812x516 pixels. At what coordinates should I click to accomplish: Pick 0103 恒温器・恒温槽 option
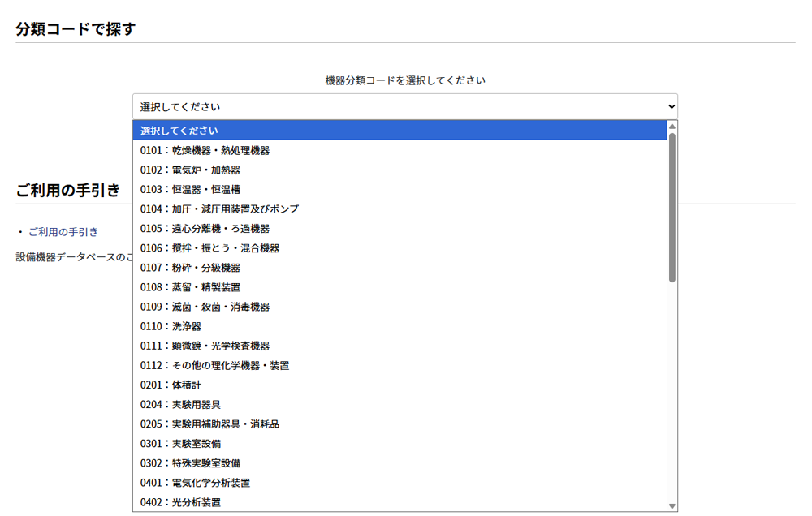[400, 189]
